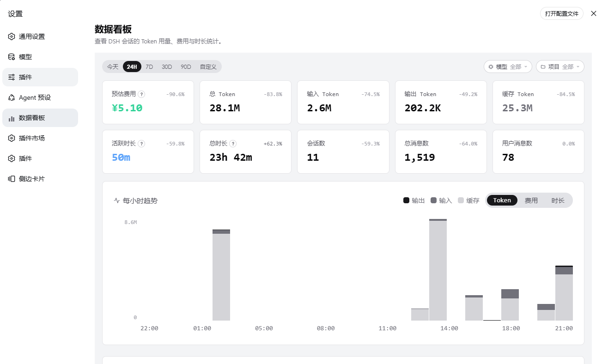
Task: Open the 数据看板 sidebar item
Action: click(x=40, y=118)
